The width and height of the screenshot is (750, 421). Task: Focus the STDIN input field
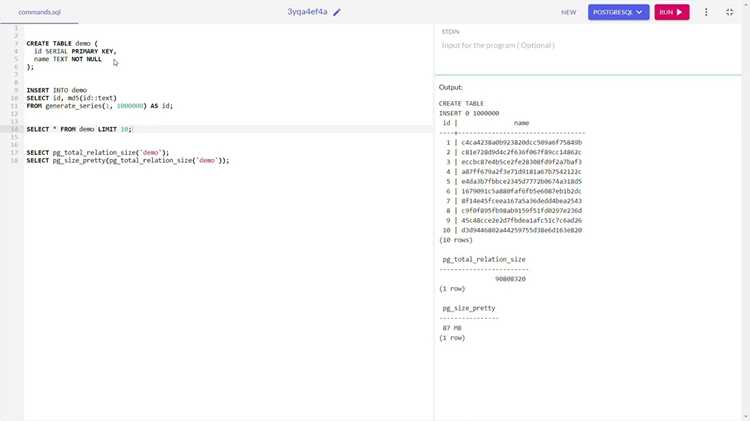click(588, 45)
